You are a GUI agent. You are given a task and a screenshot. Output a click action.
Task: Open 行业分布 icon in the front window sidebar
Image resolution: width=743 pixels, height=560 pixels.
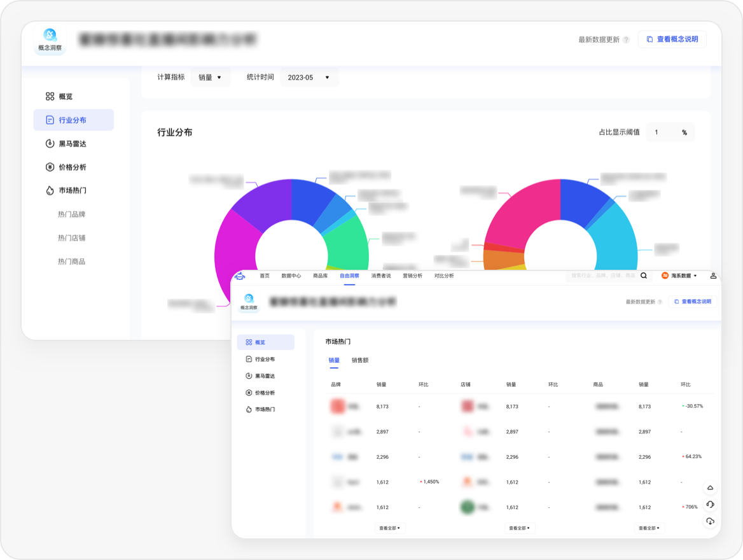[x=249, y=360]
